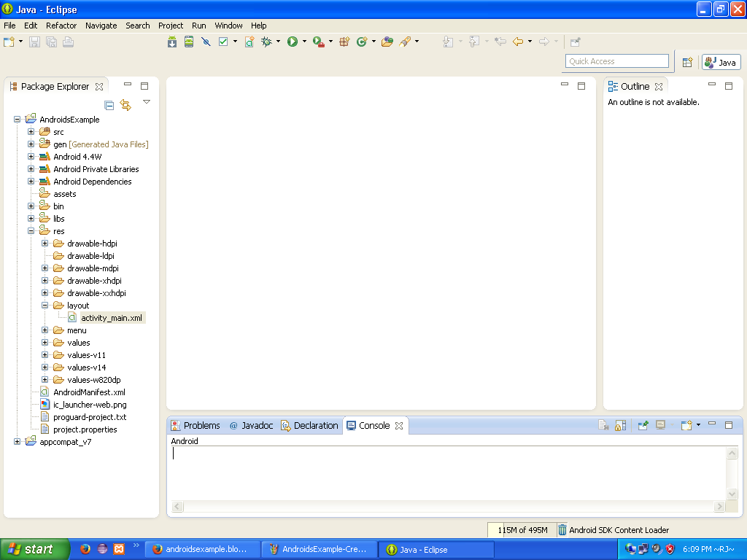Image resolution: width=747 pixels, height=560 pixels.
Task: Select ic_launcher-web.png file
Action: (90, 404)
